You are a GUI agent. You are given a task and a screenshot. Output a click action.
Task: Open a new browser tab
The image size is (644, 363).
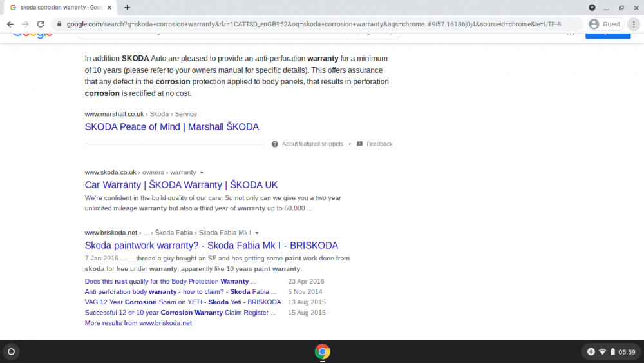tap(128, 7)
